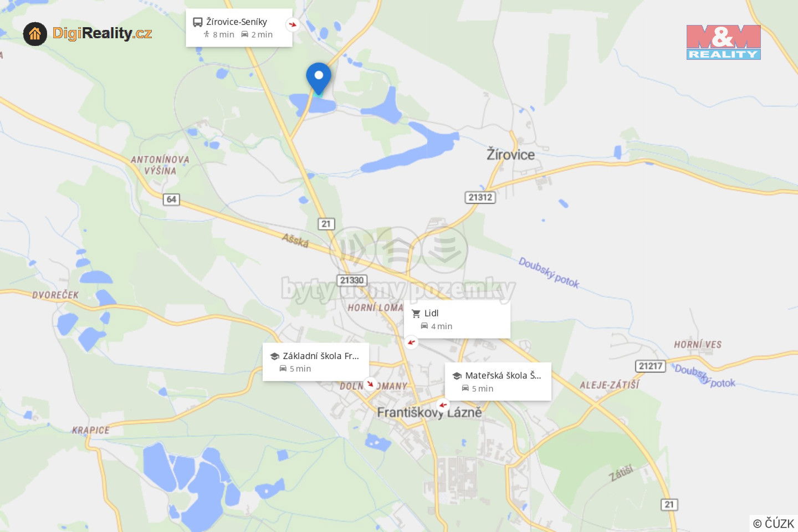798x532 pixels.
Task: Click the school icon on Mateřská škola card
Action: [x=457, y=376]
